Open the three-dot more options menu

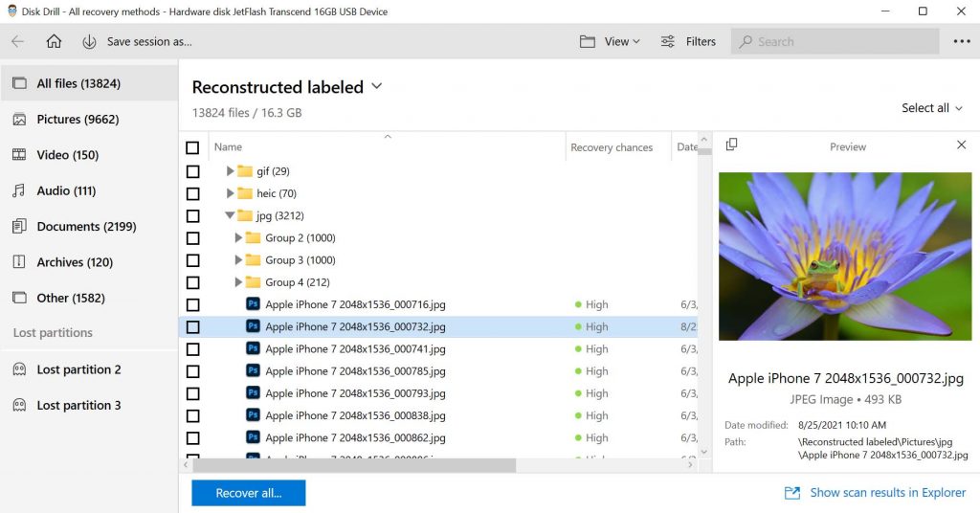(961, 41)
